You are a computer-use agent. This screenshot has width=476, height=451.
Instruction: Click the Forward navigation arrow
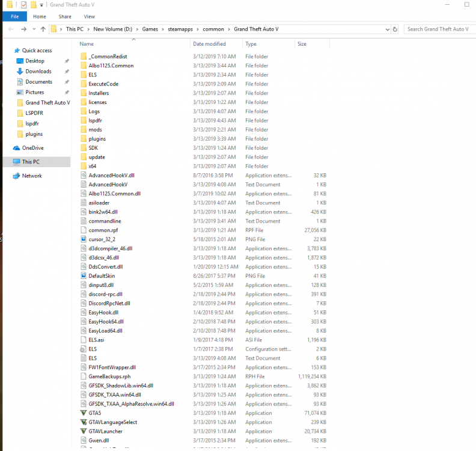click(x=23, y=29)
